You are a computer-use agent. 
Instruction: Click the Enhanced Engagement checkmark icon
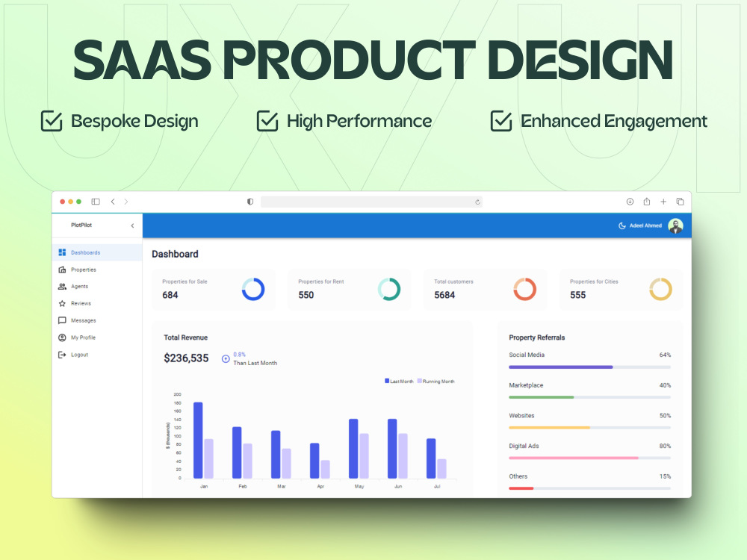pos(501,121)
